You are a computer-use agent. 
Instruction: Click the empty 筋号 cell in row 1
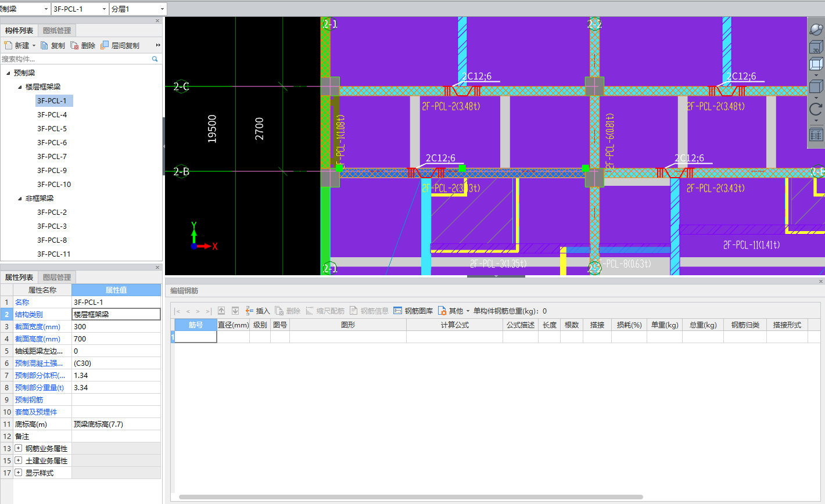(196, 337)
